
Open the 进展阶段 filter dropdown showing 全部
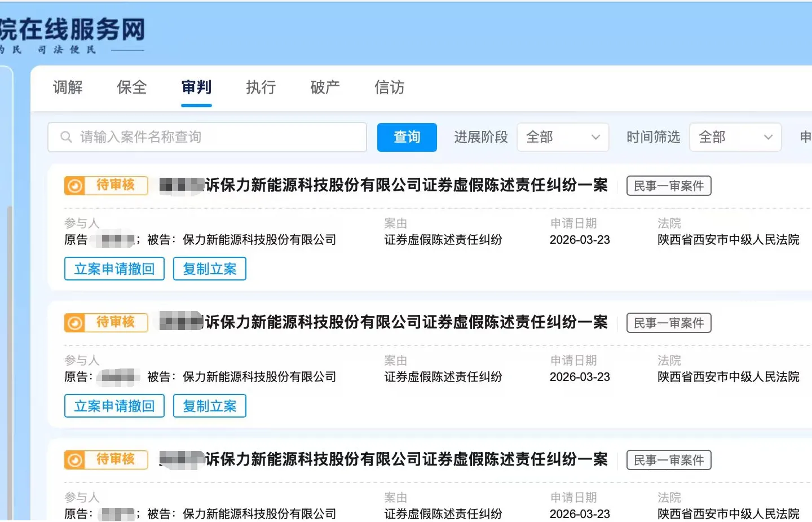click(562, 137)
